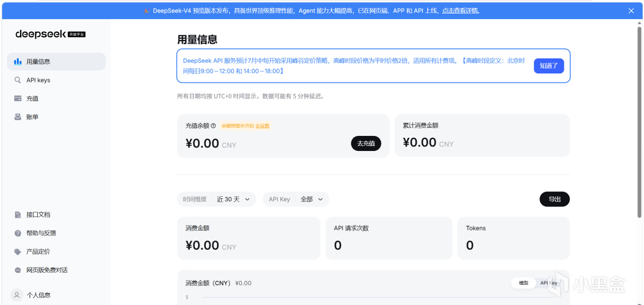This screenshot has width=644, height=305.
Task: Click the bar chart icon beside 用量信息
Action: [x=18, y=61]
